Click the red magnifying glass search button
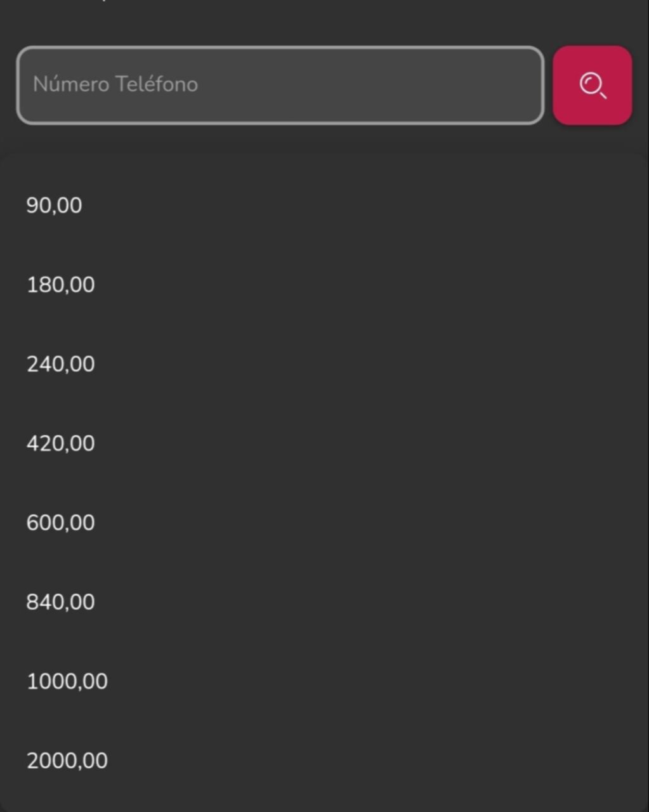The height and width of the screenshot is (812, 649). coord(592,85)
